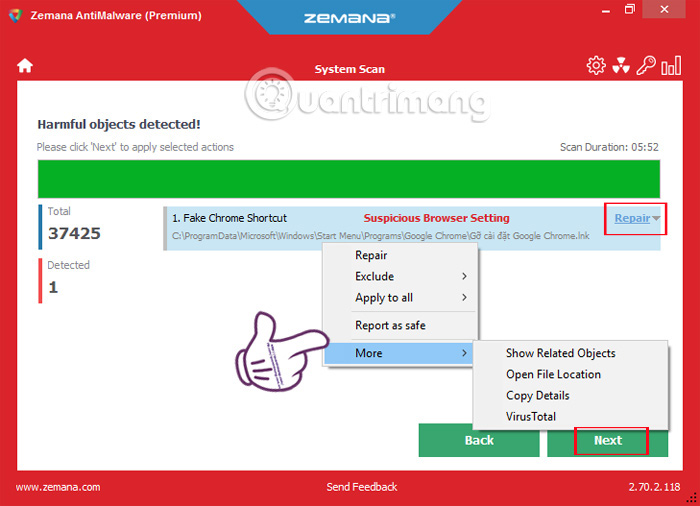This screenshot has height=506, width=700.
Task: Open the More submenu
Action: [399, 353]
